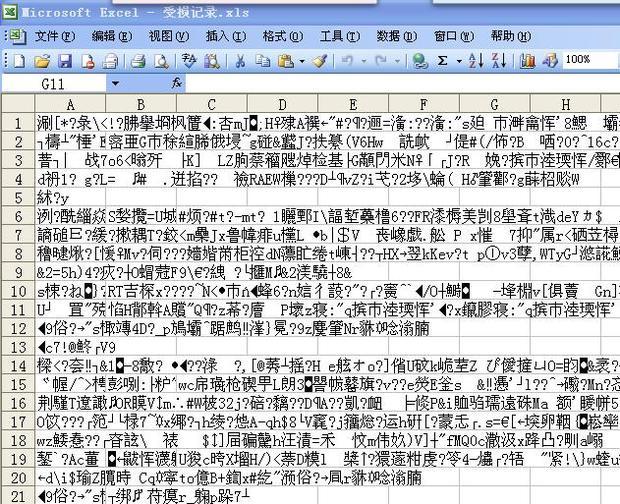Cut selection with the scissors icon
The image size is (620, 504).
click(x=240, y=61)
